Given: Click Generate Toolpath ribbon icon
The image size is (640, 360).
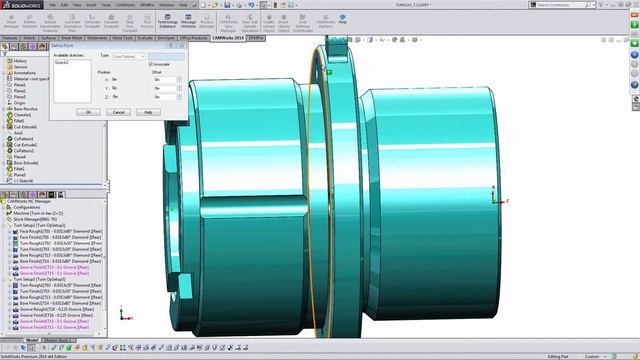Looking at the screenshot, I should click(x=92, y=22).
